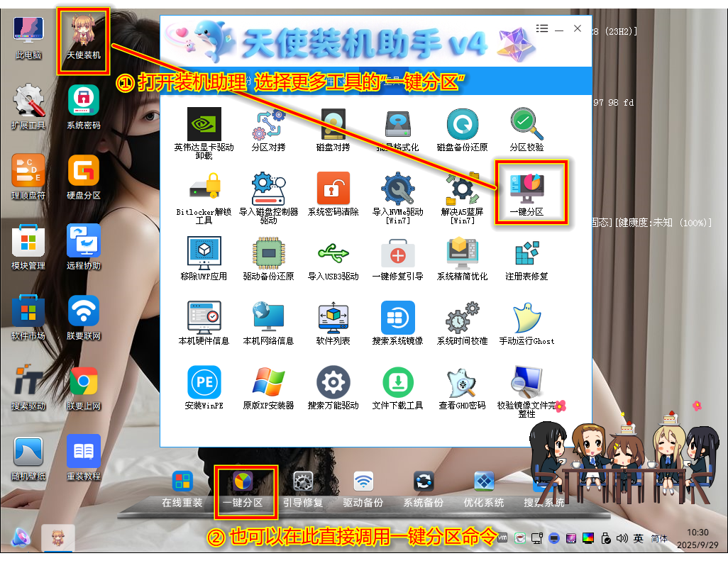The image size is (728, 568).
Task: Open the hamburger menu in the title bar
Action: [x=542, y=28]
